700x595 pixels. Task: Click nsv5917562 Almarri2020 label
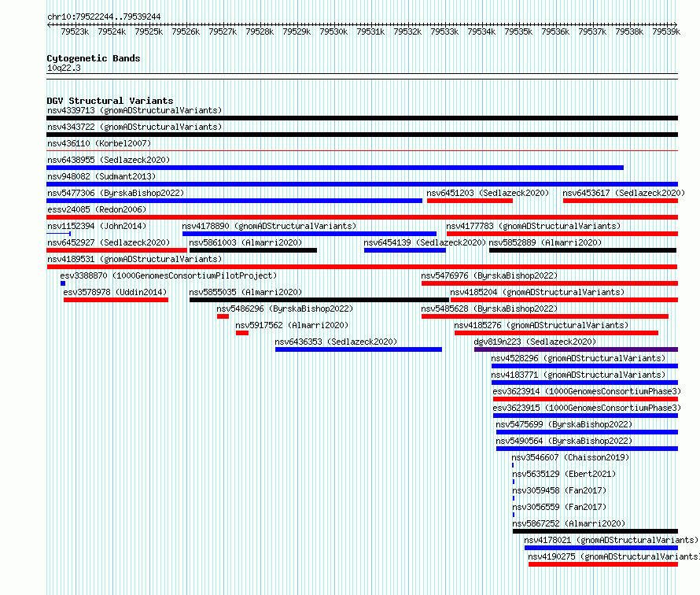(x=292, y=325)
